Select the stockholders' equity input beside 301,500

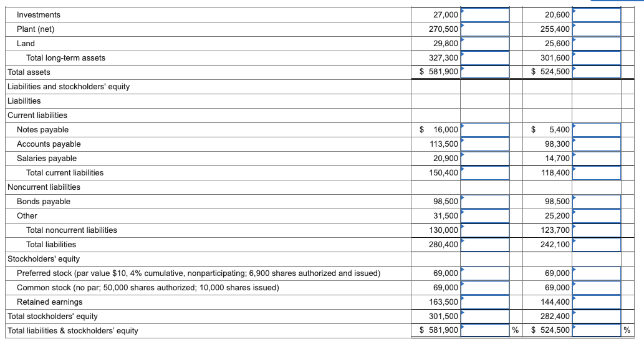click(485, 317)
